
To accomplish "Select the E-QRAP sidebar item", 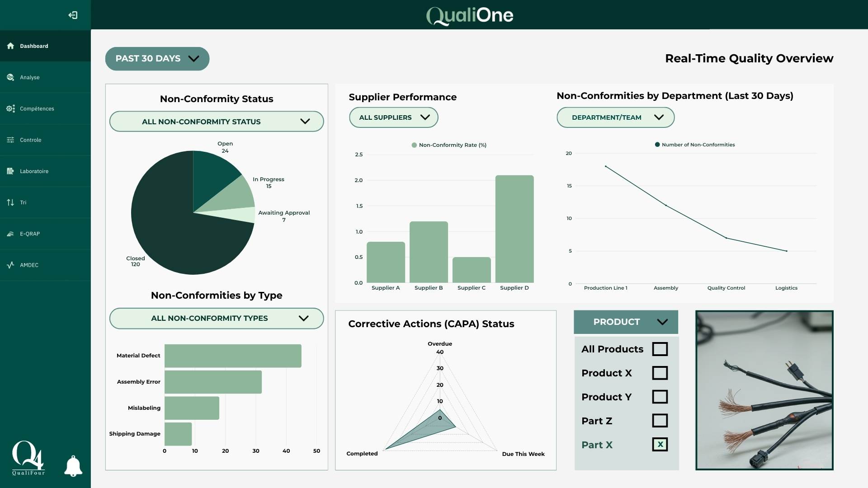I will point(10,234).
